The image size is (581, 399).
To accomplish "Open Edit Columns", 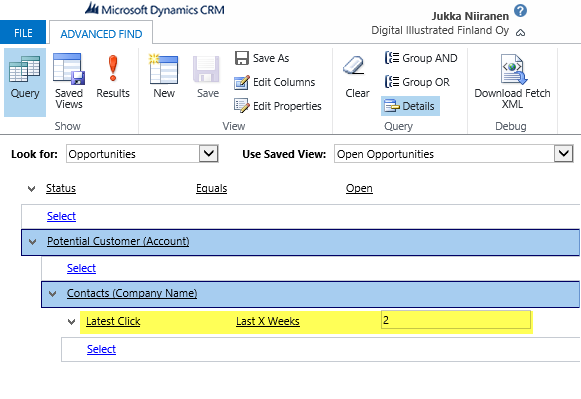I will [275, 82].
